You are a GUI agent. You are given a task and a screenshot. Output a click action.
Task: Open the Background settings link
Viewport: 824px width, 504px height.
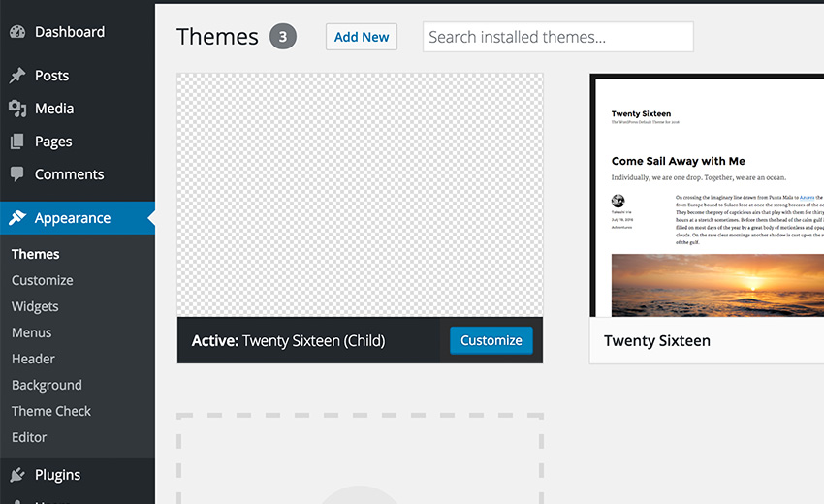pyautogui.click(x=47, y=385)
